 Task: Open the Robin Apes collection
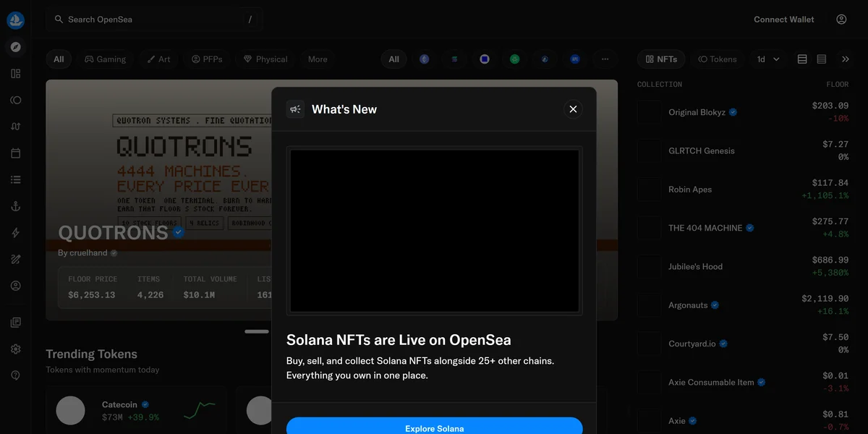click(743, 190)
